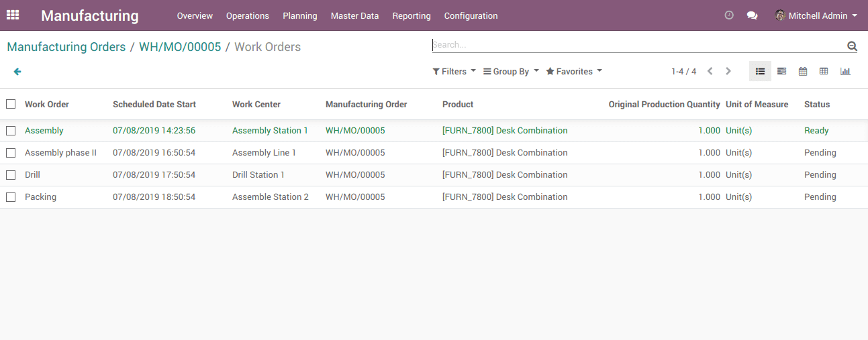This screenshot has width=868, height=340.
Task: Click date 07/08/2019 18:50:54
Action: click(x=154, y=197)
